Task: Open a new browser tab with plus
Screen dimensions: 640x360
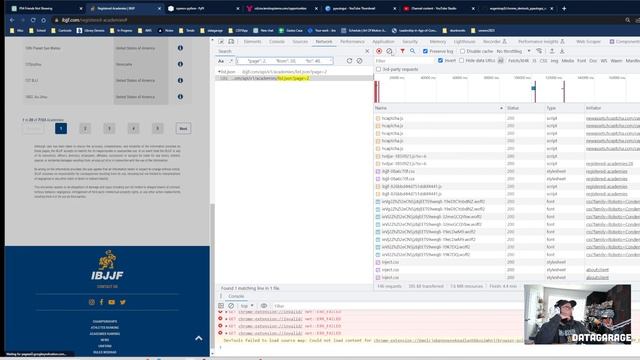Action: point(564,8)
